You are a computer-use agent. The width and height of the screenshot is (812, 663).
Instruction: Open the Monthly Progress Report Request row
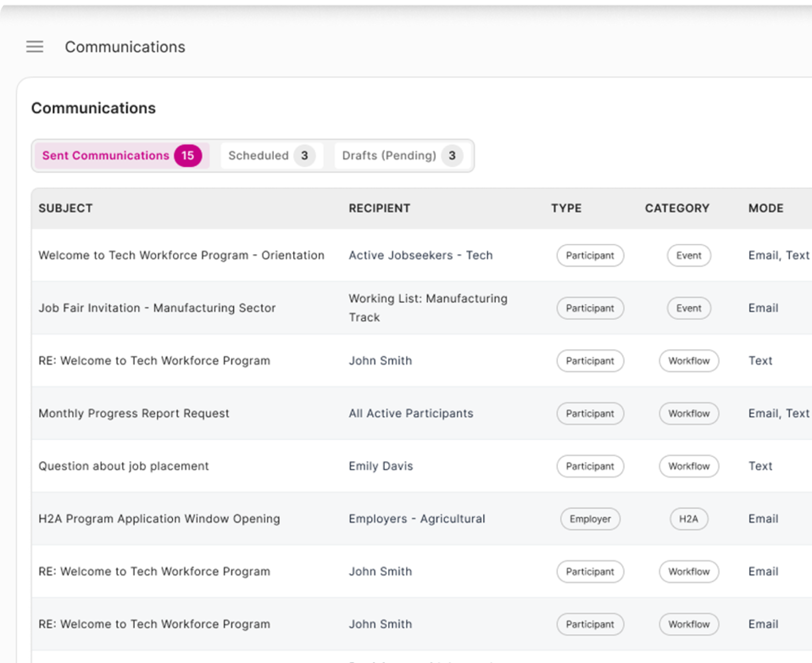pyautogui.click(x=134, y=413)
